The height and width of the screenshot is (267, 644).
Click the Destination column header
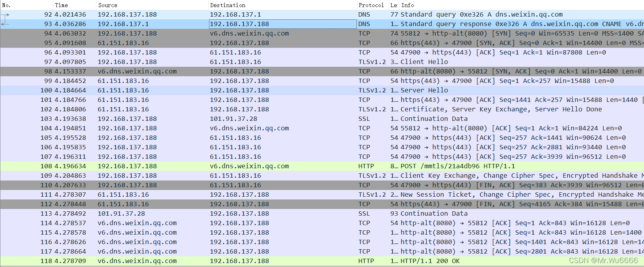pyautogui.click(x=228, y=5)
